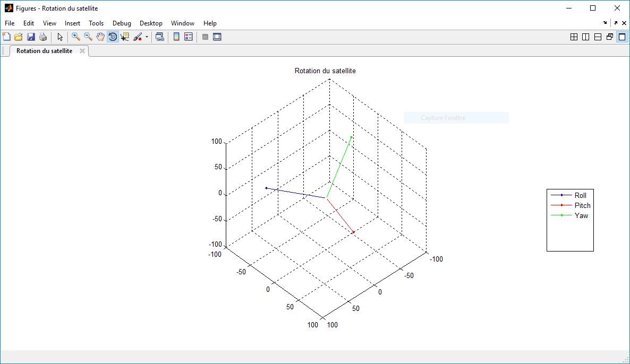The height and width of the screenshot is (364, 630).
Task: Select the red Pitch line in the plot
Action: [x=340, y=215]
